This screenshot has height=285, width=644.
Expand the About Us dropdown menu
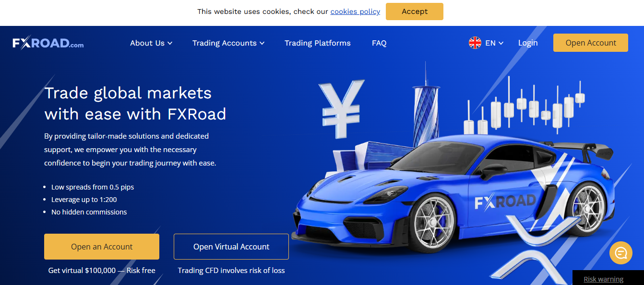151,43
